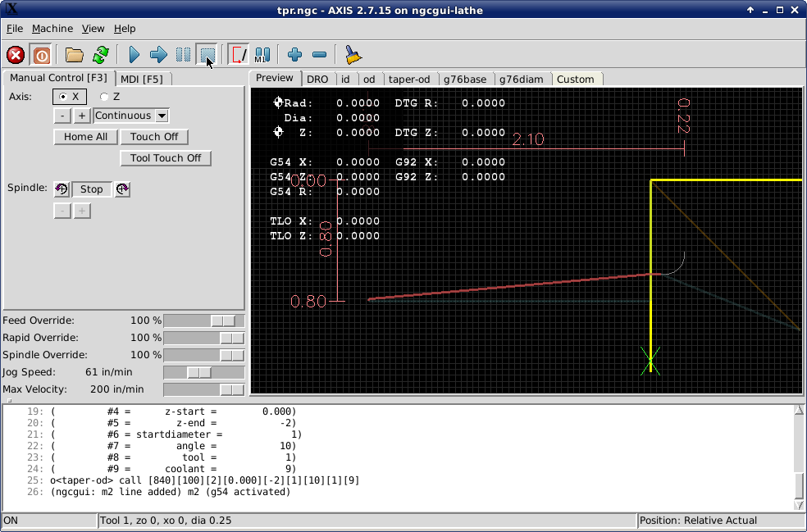Toggle machine power on
Viewport: 807px width, 532px height.
[x=40, y=55]
